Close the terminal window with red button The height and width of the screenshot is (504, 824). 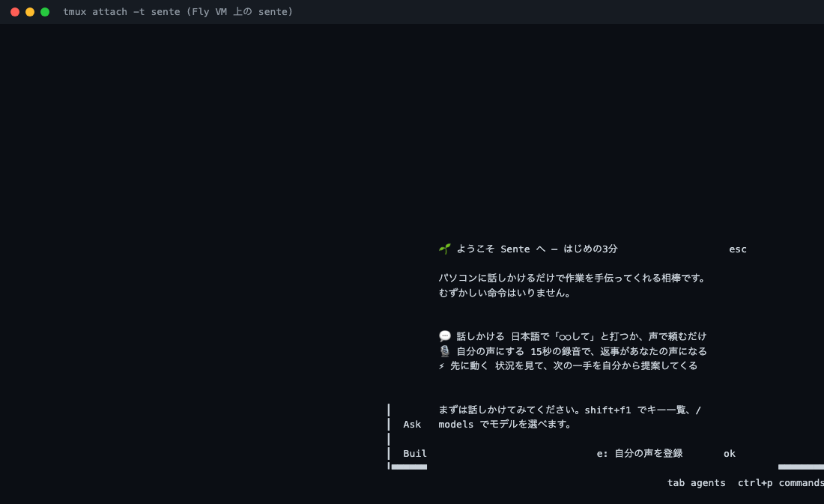click(x=15, y=11)
